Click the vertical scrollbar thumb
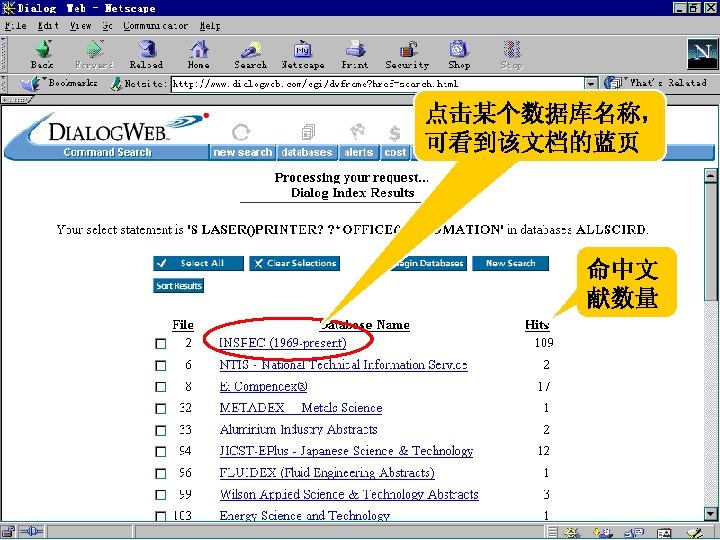 tap(710, 241)
